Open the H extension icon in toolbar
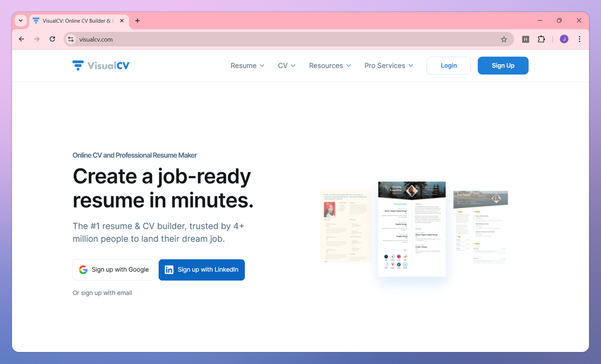 [525, 39]
